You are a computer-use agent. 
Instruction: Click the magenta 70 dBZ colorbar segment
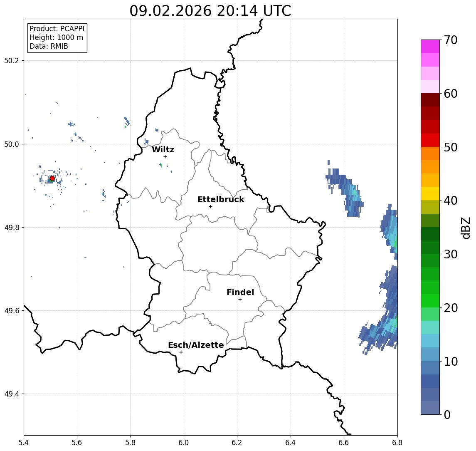coord(430,47)
